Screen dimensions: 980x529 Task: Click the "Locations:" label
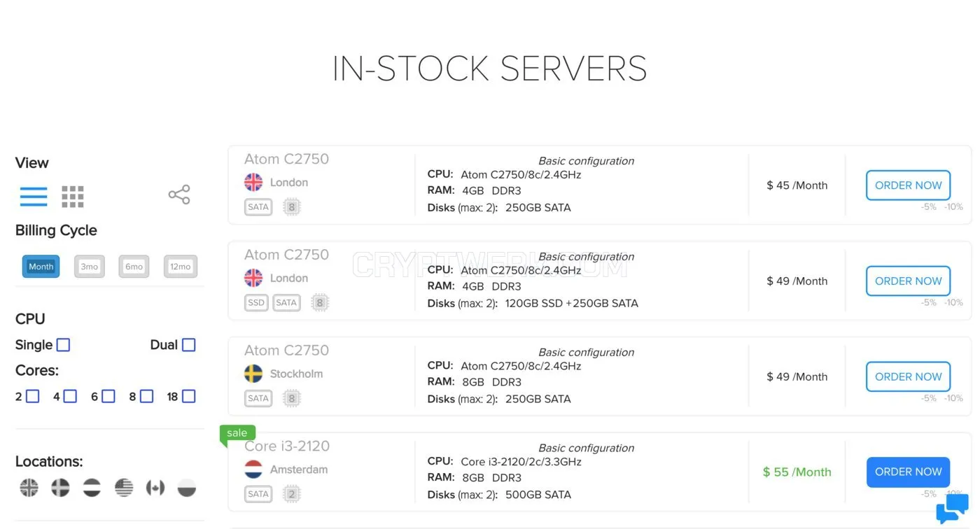coord(49,462)
